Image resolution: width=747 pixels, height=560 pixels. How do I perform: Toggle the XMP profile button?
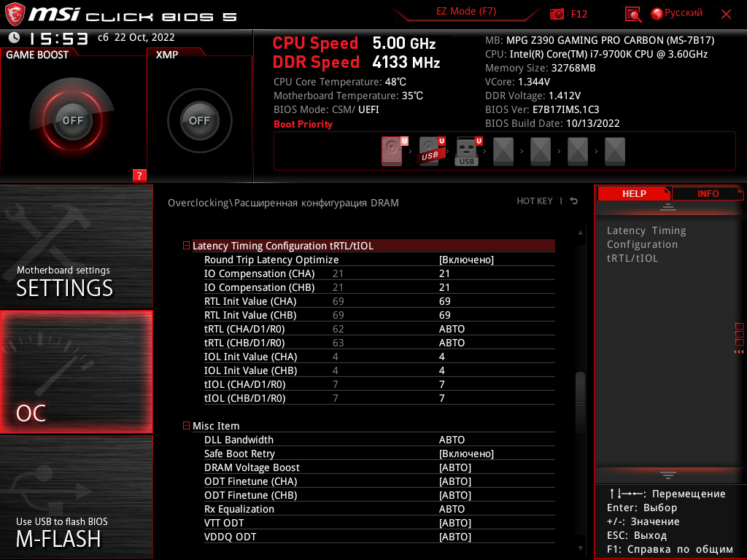[x=200, y=120]
